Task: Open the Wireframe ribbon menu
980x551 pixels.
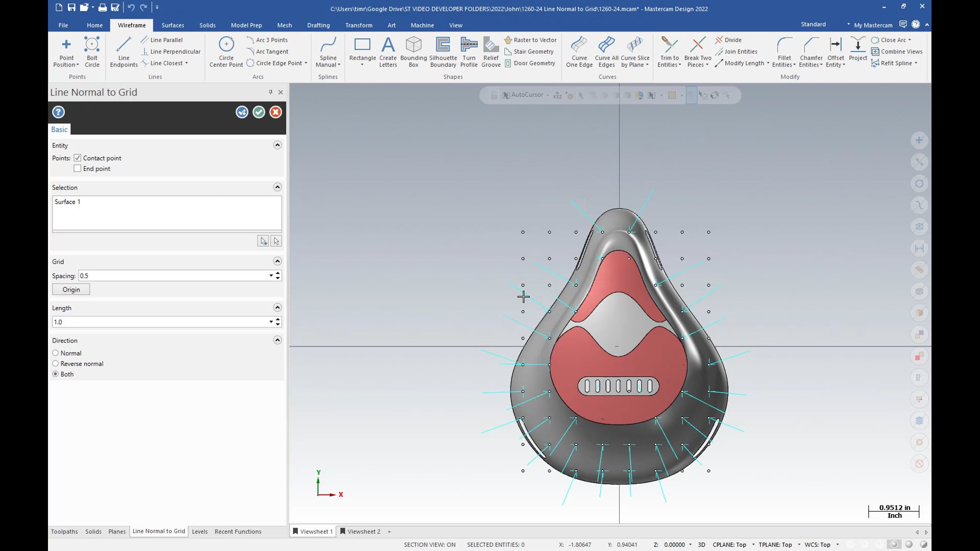Action: [x=131, y=25]
